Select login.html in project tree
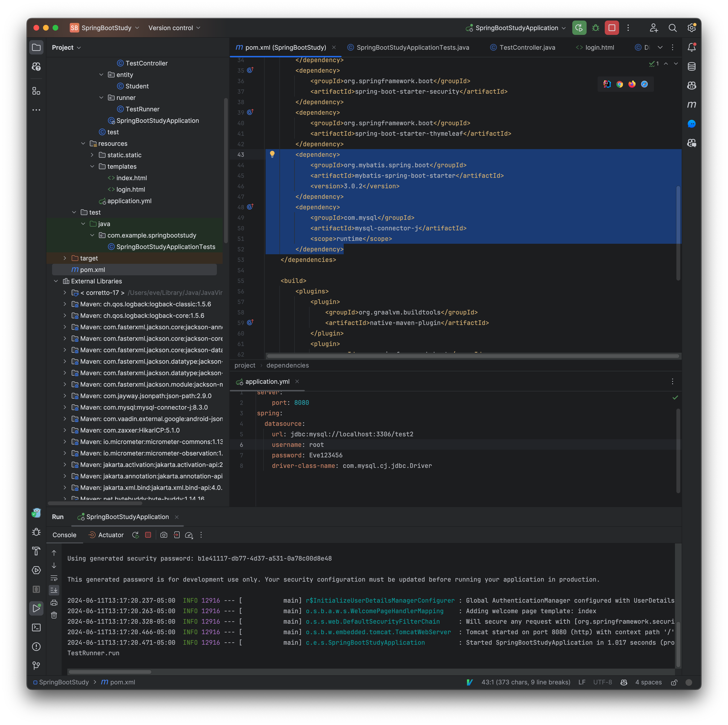Screen dimensions: 728x725 click(131, 189)
